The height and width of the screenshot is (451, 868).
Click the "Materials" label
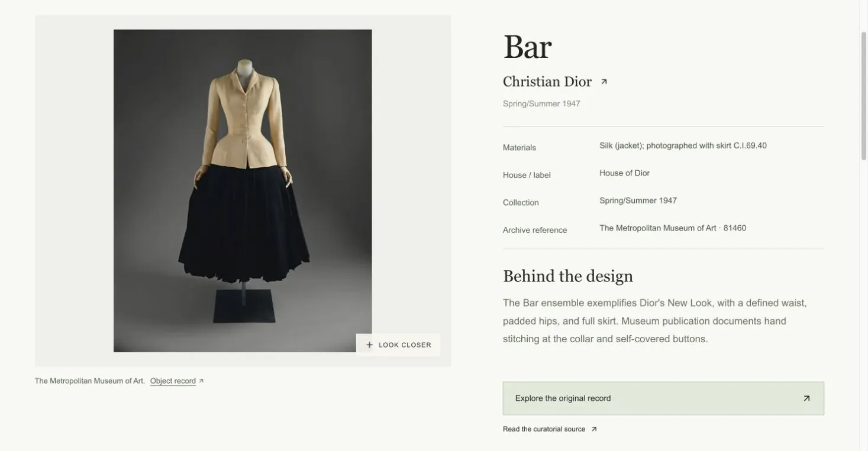[x=519, y=148]
